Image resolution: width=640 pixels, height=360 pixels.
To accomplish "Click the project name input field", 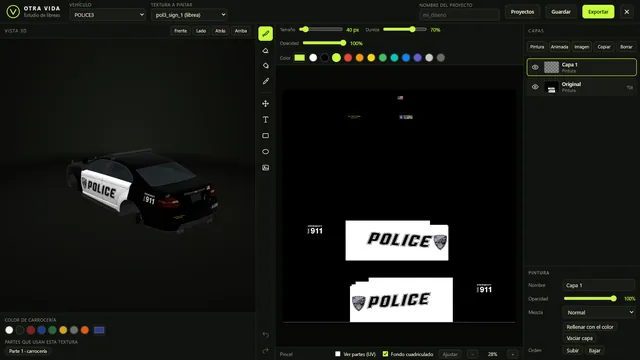I will click(x=459, y=15).
